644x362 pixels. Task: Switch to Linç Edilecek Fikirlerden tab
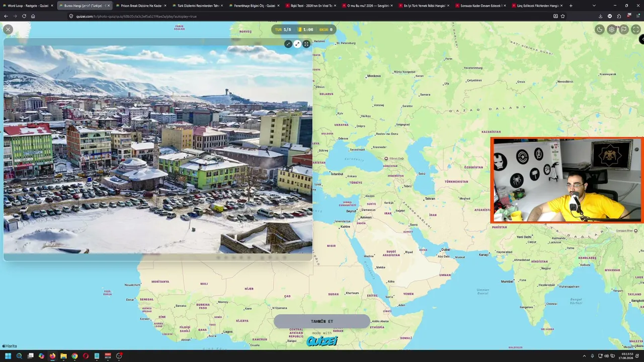point(537,6)
